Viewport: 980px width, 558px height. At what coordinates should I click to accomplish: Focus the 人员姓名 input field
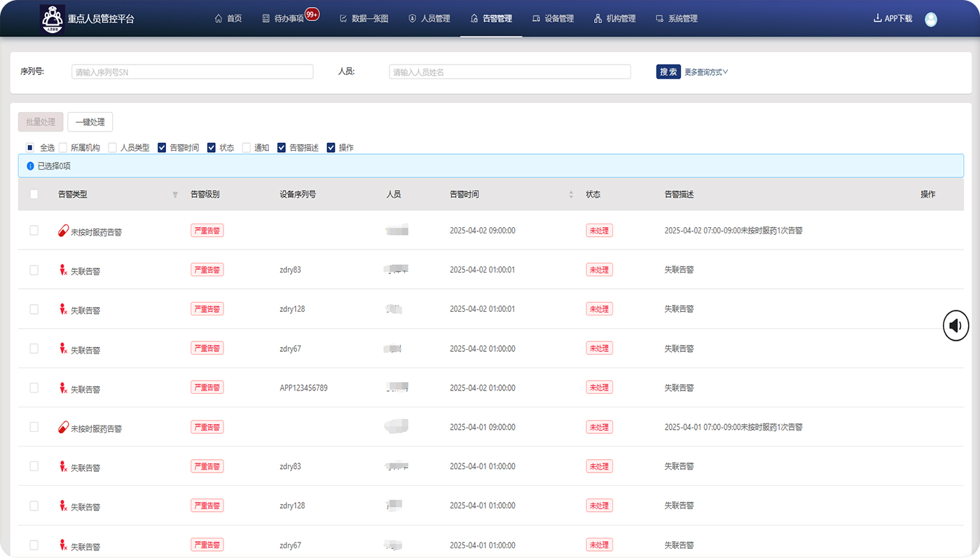(x=510, y=72)
